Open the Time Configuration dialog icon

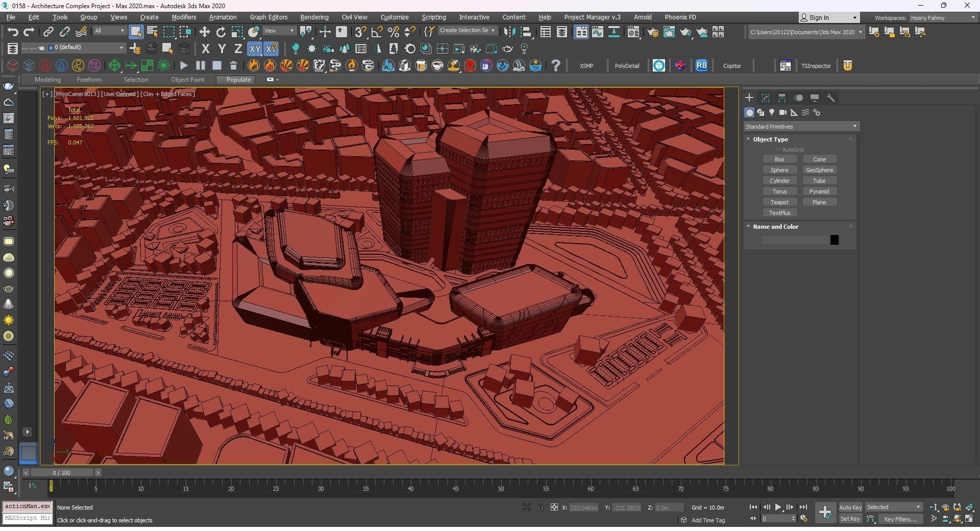pyautogui.click(x=804, y=519)
